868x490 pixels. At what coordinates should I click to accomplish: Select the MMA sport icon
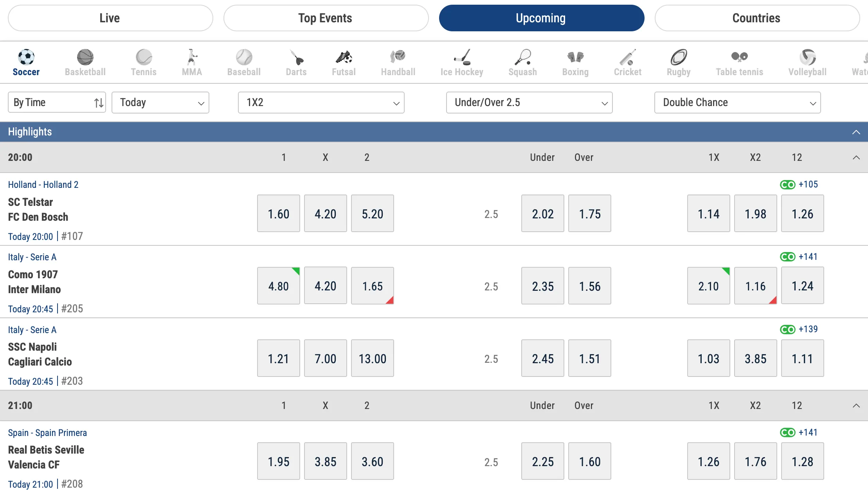pyautogui.click(x=192, y=62)
